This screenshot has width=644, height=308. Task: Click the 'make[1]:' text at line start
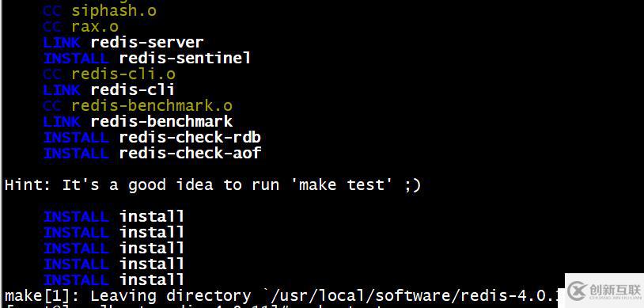[42, 295]
